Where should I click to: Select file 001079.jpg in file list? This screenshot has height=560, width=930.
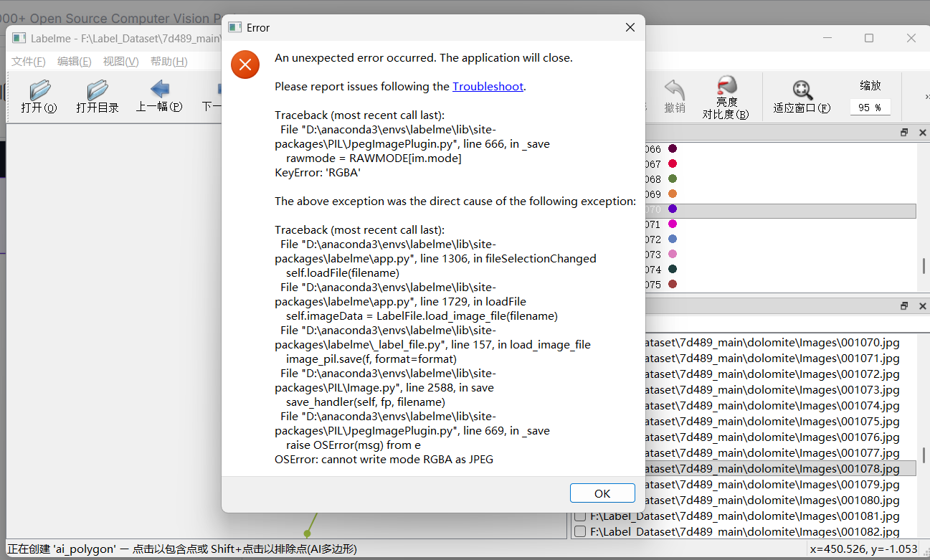772,485
